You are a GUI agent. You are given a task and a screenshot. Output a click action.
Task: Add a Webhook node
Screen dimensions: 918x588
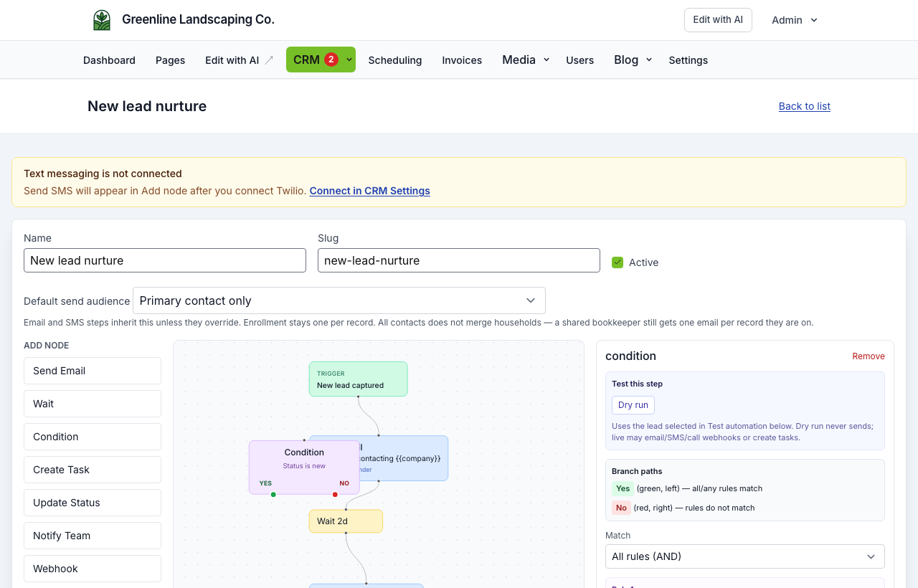click(x=93, y=569)
